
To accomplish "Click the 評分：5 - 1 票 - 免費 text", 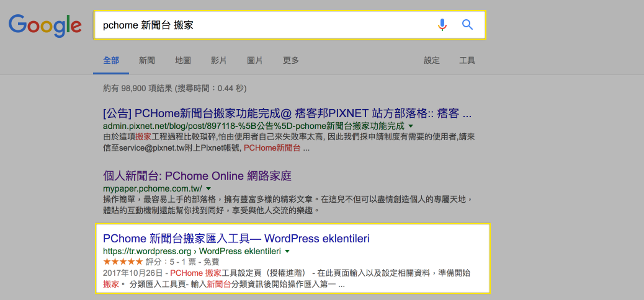I will [x=183, y=262].
